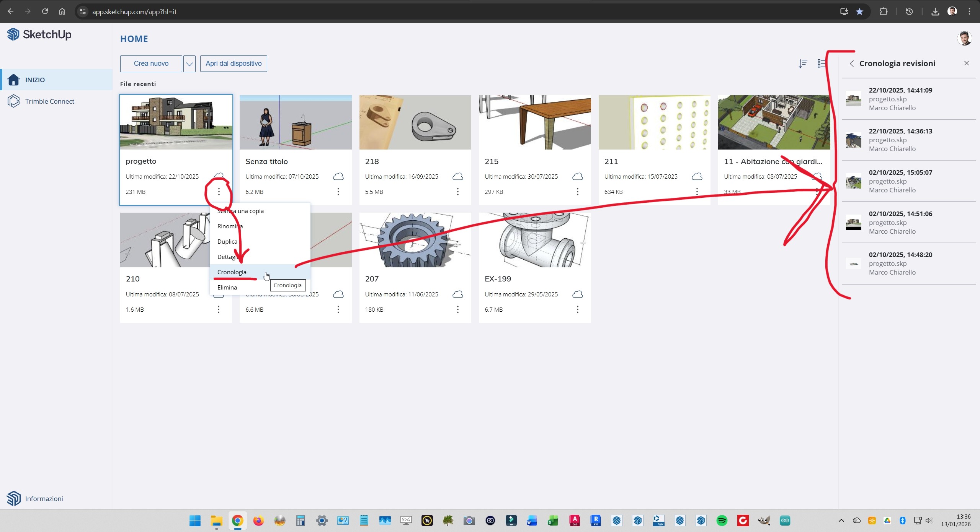Expand the Crea nuovo dropdown arrow
This screenshot has height=532, width=980.
click(189, 63)
